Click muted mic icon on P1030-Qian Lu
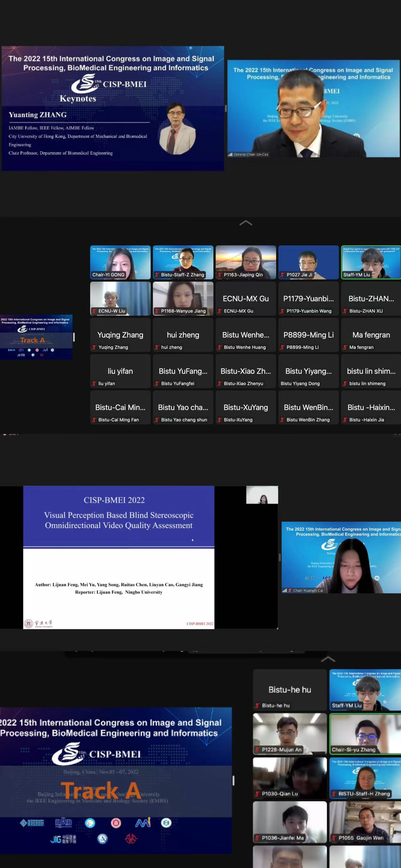Image resolution: width=401 pixels, height=868 pixels. click(258, 793)
